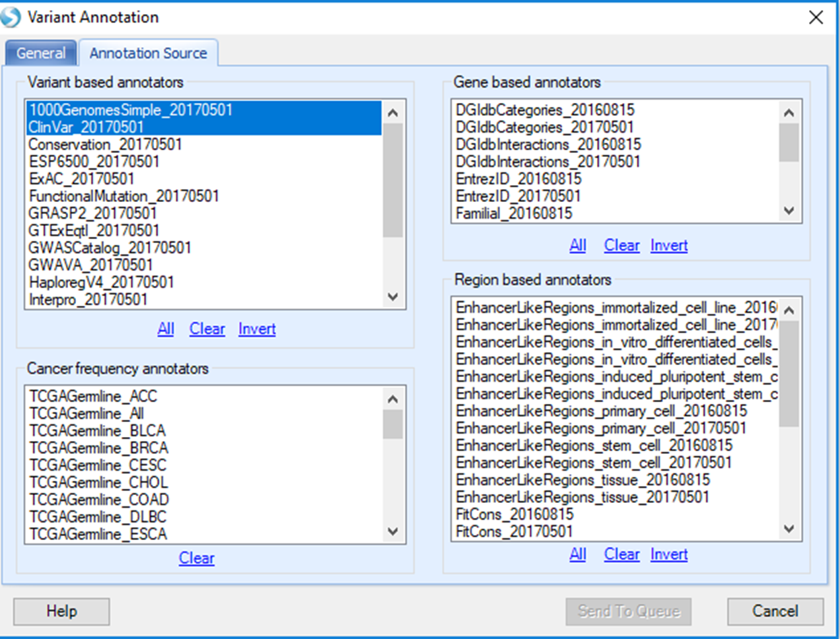Click the Send To Queue button

(x=629, y=611)
